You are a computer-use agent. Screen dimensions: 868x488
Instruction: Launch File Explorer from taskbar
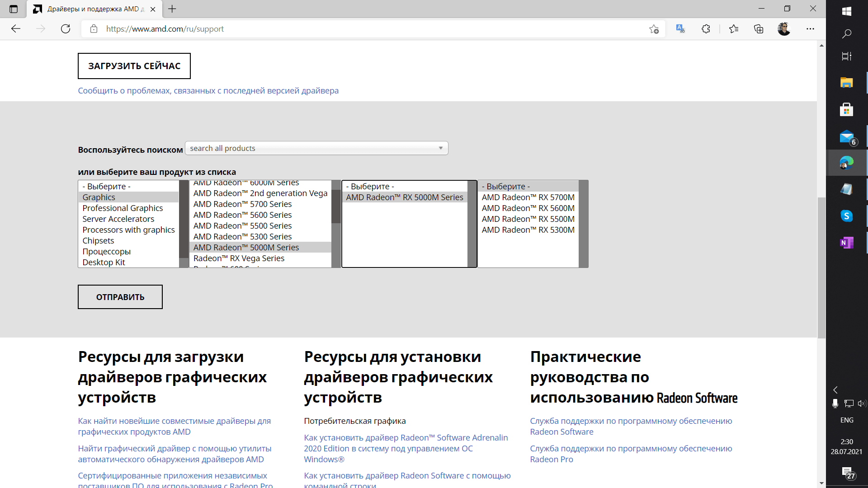click(847, 83)
